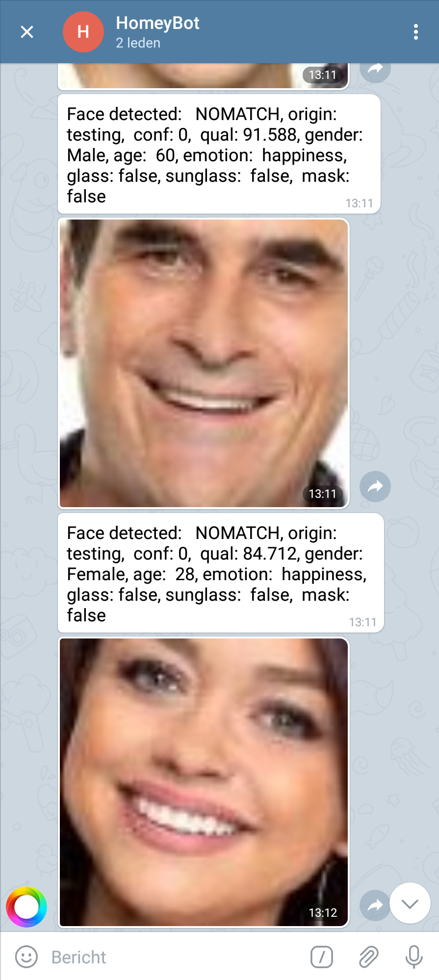
Task: Forward the female face photo message
Action: tap(375, 906)
